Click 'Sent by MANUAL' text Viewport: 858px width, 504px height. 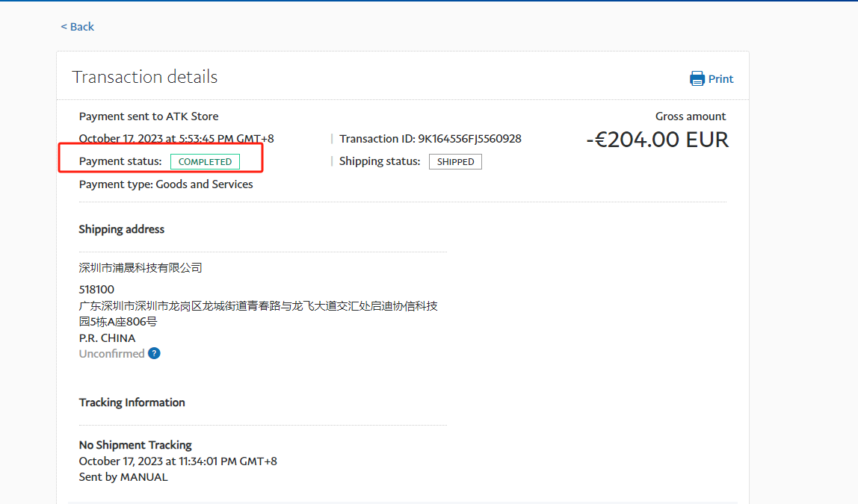(x=123, y=477)
